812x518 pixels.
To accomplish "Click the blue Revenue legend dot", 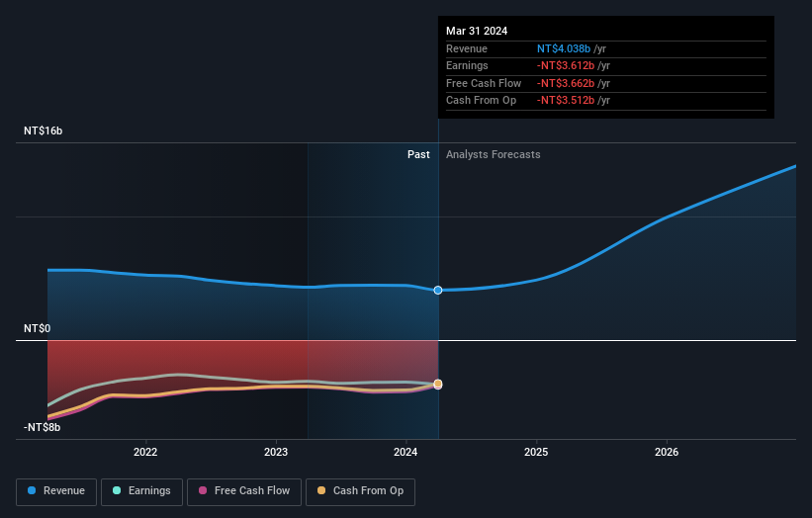I will point(32,490).
